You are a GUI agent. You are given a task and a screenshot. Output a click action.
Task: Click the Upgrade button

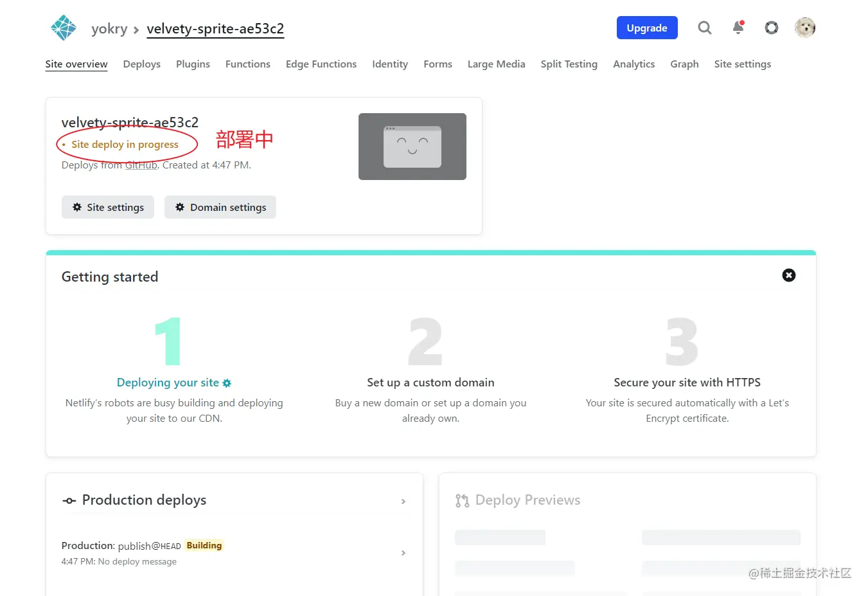[x=647, y=28]
